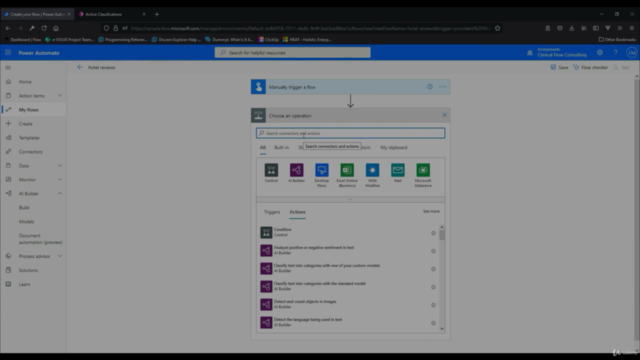Open the settings gear in the header
Screen dimensions: 640x360
[600, 53]
